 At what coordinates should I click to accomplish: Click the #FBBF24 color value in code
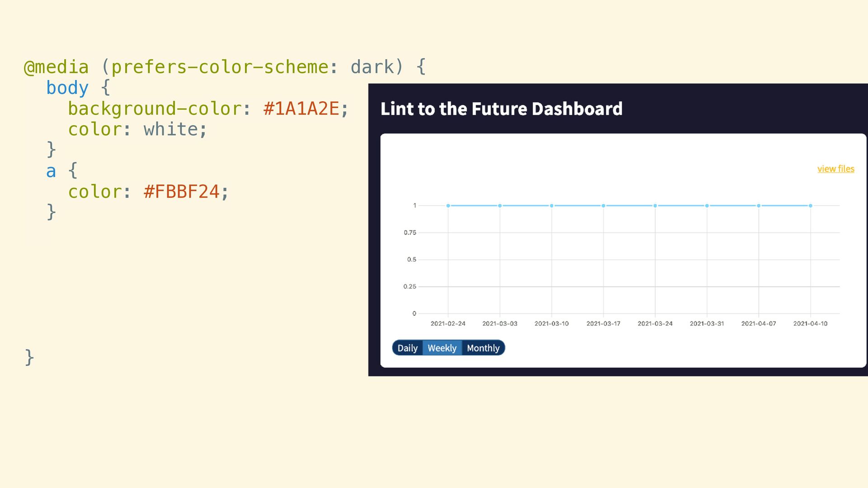click(181, 192)
